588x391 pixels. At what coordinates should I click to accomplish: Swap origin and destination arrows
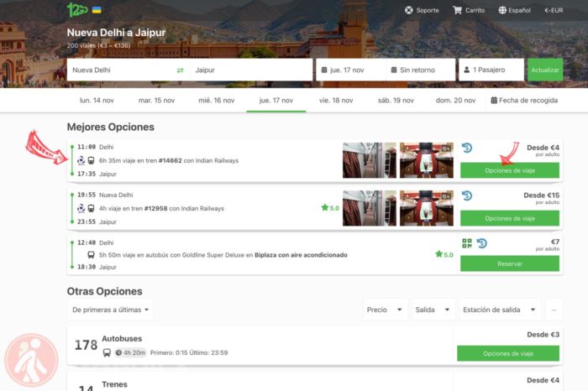click(181, 70)
